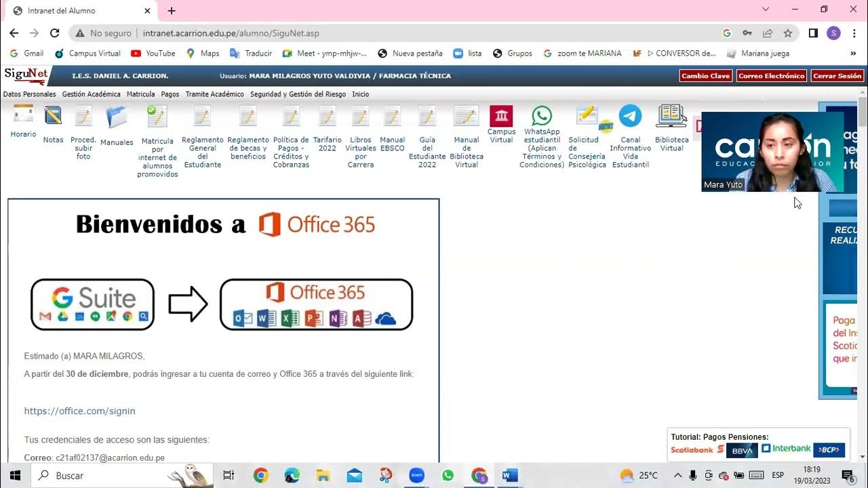Open WhatsApp estudiantil icon

(542, 116)
